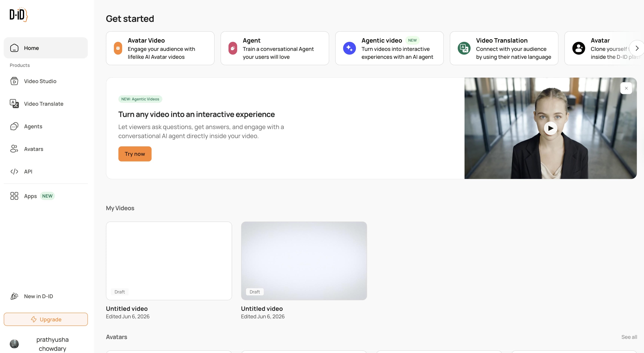Open the second gray draft video thumbnail

point(304,261)
